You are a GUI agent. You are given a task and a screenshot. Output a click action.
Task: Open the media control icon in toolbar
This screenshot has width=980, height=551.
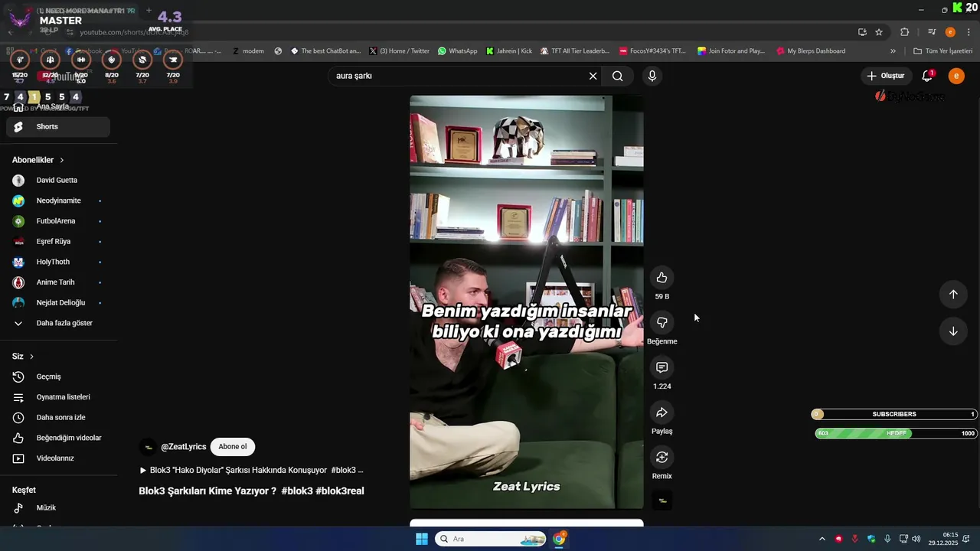(932, 32)
